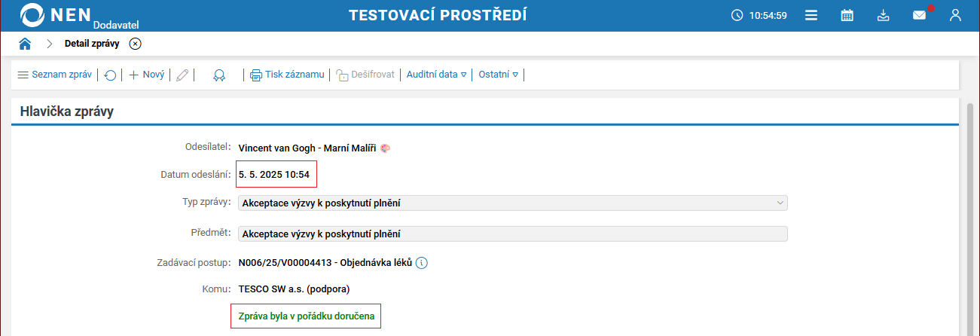
Task: Click the Předmět input field
Action: 512,234
